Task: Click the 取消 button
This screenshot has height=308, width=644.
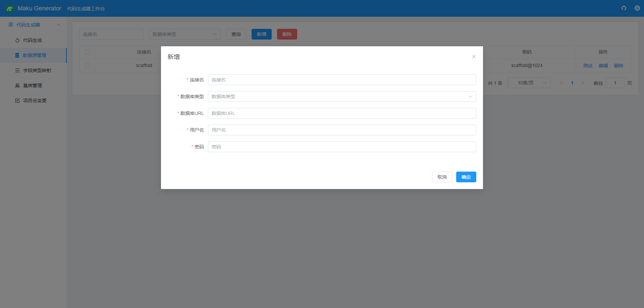Action: pyautogui.click(x=442, y=177)
